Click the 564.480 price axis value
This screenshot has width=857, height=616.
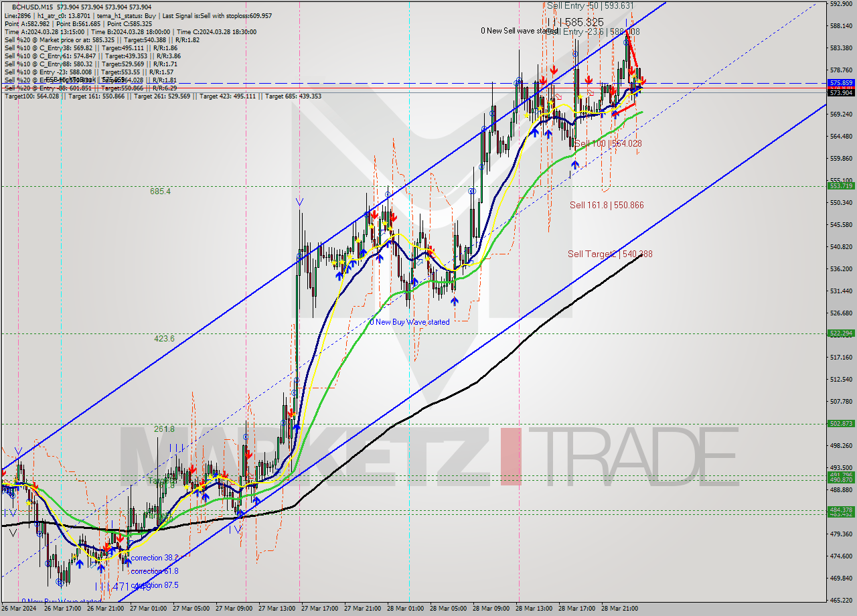(841, 136)
